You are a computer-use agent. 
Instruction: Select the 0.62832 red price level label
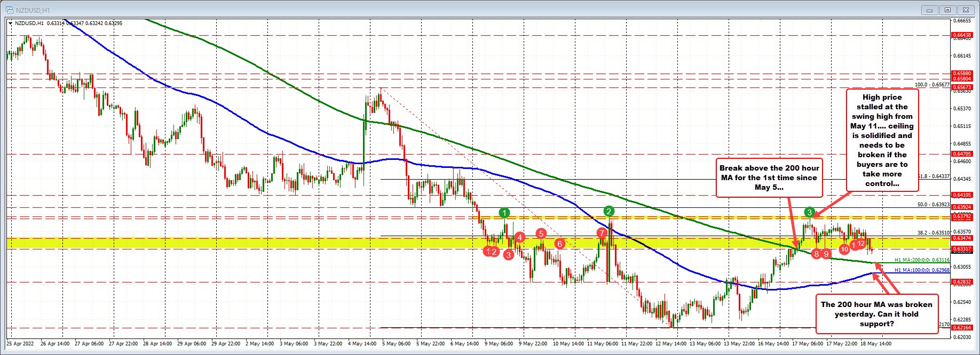tap(962, 282)
